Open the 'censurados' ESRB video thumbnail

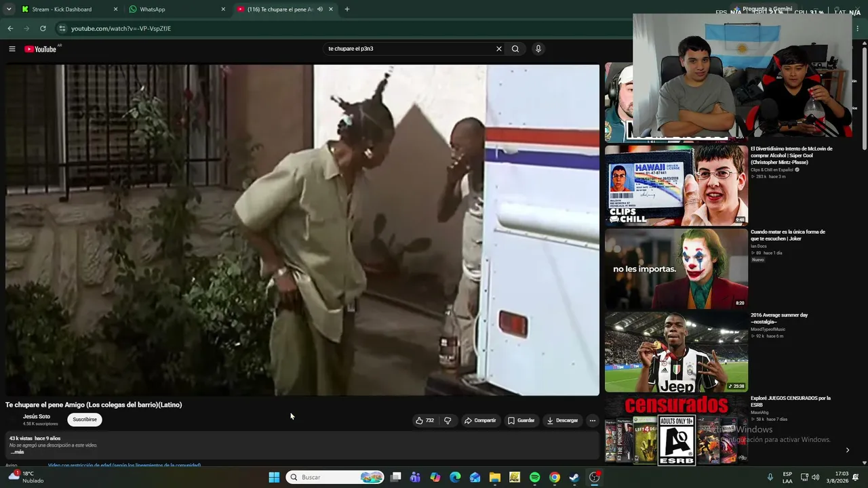tap(676, 430)
